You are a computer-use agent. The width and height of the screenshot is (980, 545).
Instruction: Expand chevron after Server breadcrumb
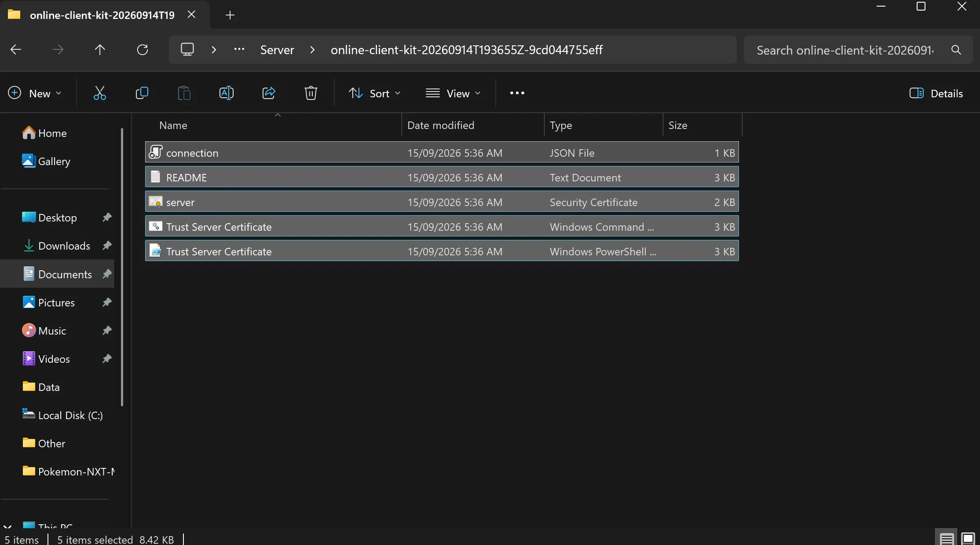312,50
